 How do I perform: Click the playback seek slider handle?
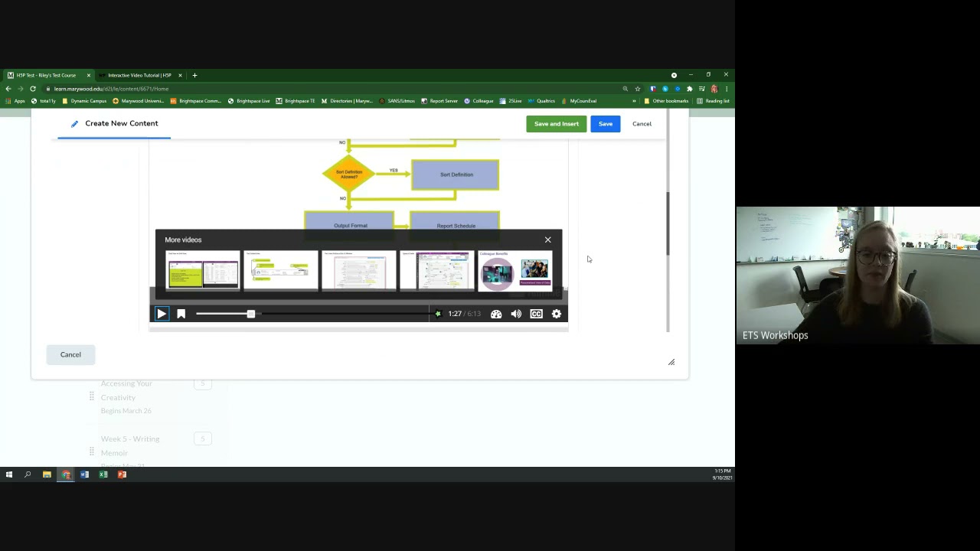(250, 314)
